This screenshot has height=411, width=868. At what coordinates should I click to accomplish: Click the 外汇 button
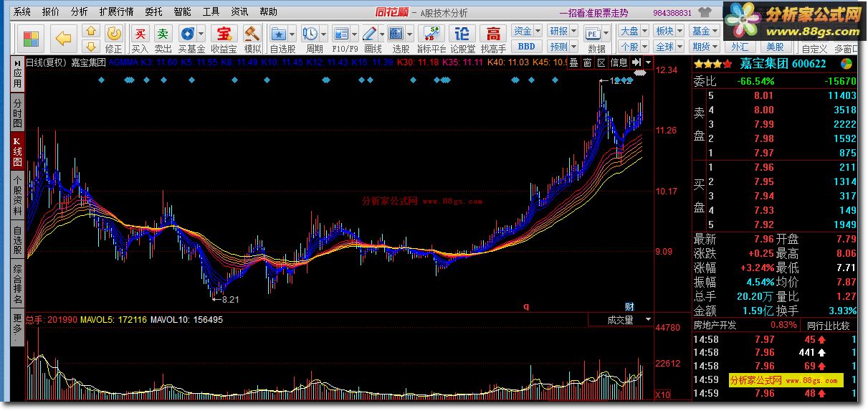(740, 47)
